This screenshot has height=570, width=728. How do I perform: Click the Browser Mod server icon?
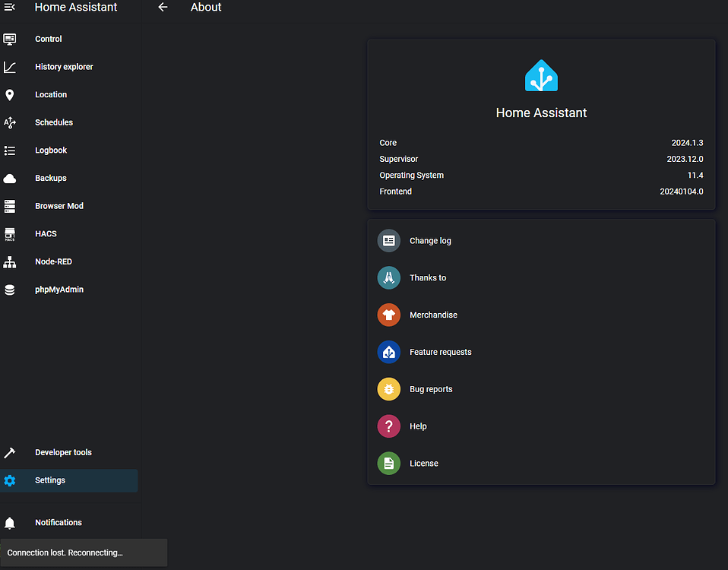[x=10, y=206]
